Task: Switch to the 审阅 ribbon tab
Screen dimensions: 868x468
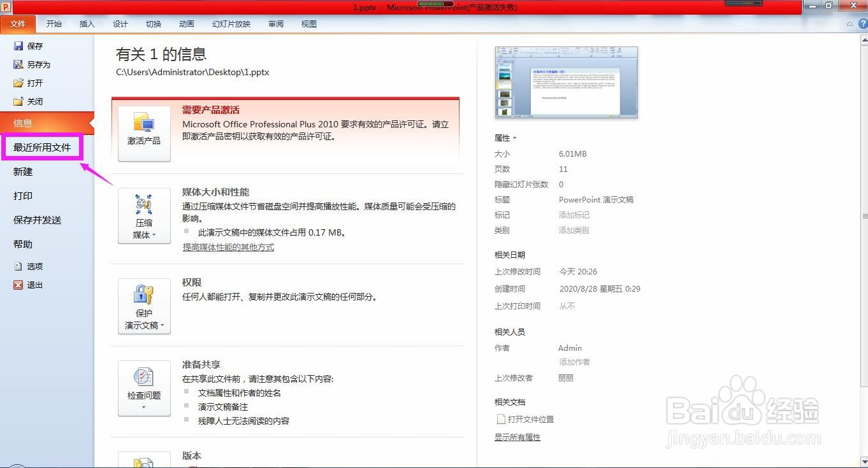Action: (275, 24)
